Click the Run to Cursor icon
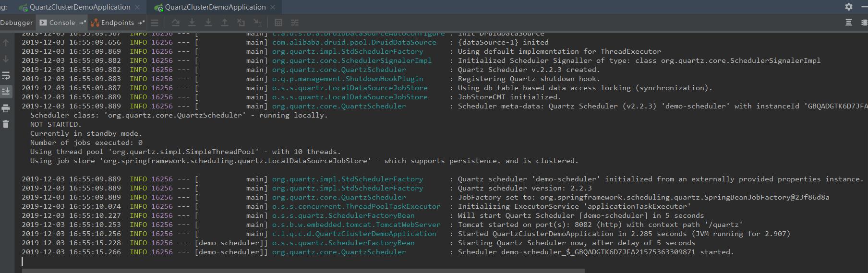The width and height of the screenshot is (868, 273). point(257,23)
